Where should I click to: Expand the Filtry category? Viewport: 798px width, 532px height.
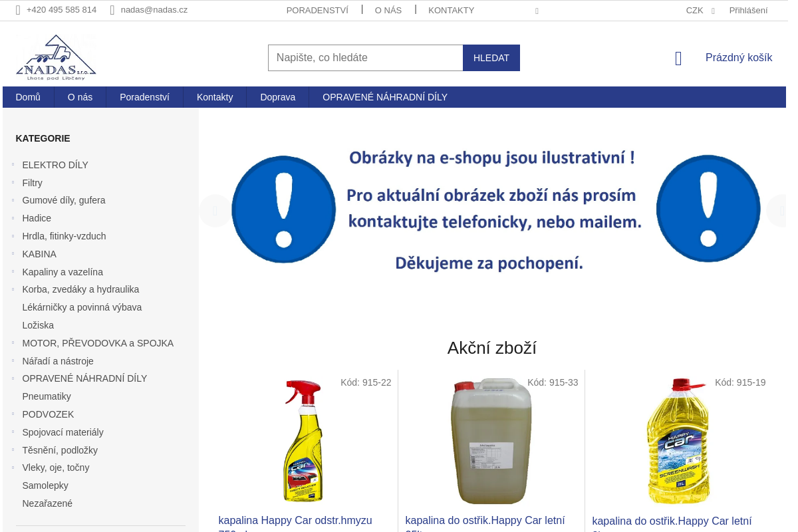pyautogui.click(x=13, y=182)
